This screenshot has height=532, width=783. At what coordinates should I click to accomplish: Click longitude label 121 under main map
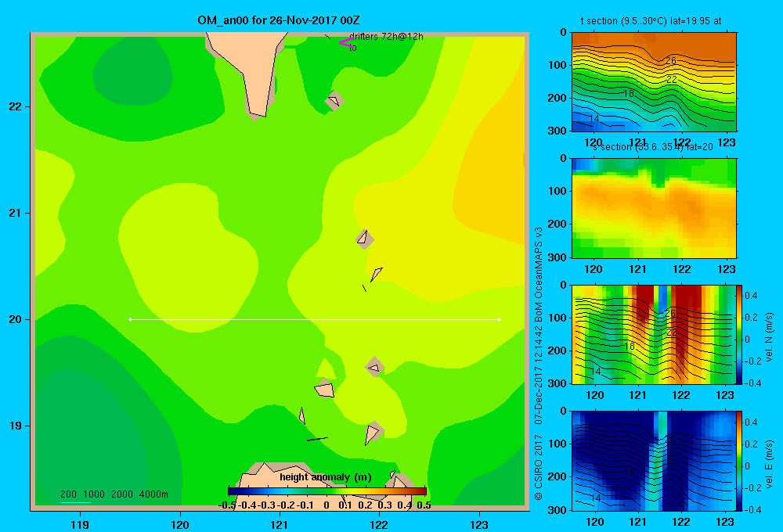tap(280, 524)
